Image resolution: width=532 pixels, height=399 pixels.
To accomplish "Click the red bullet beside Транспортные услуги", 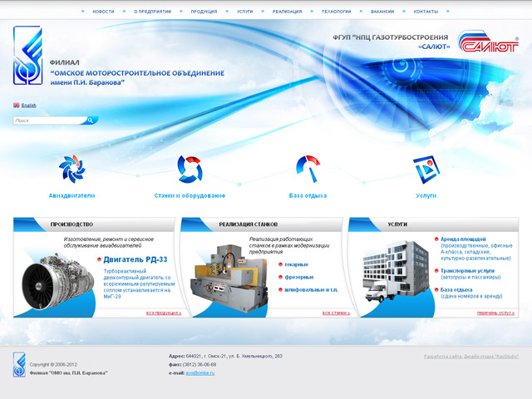I will [x=436, y=271].
